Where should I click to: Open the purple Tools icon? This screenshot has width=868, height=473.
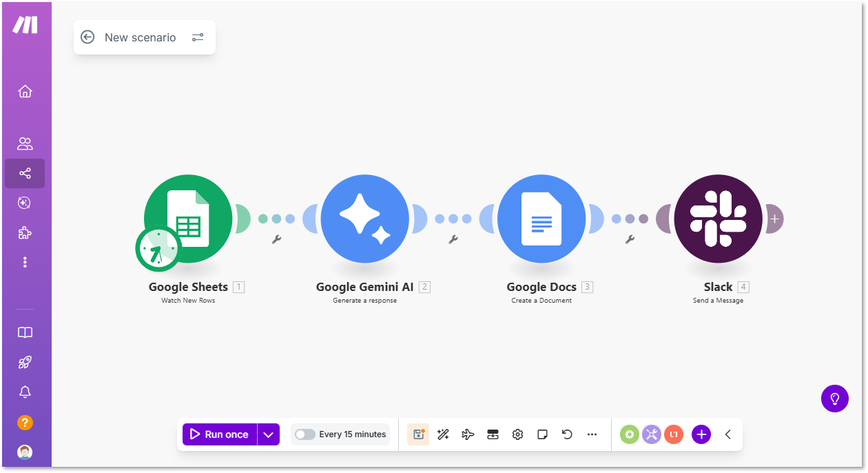coord(652,434)
